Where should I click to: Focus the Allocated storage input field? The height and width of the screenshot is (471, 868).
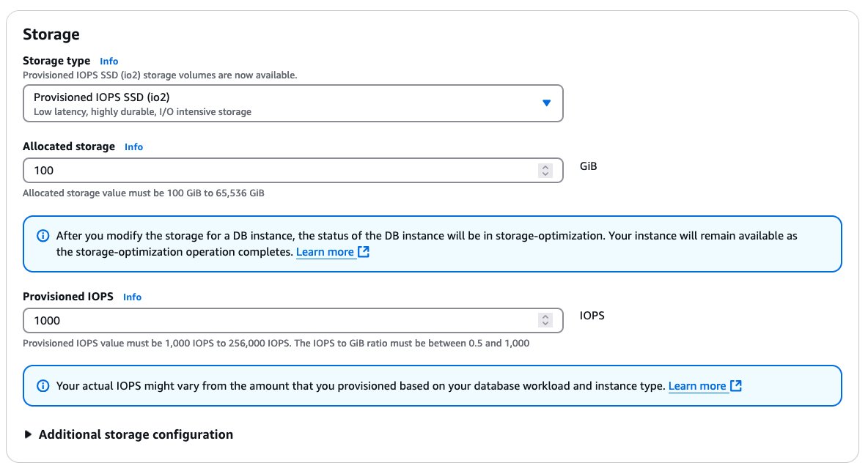293,170
